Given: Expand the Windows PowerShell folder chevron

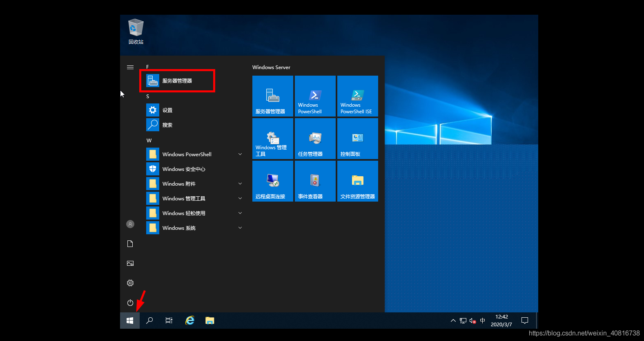Looking at the screenshot, I should pos(240,154).
